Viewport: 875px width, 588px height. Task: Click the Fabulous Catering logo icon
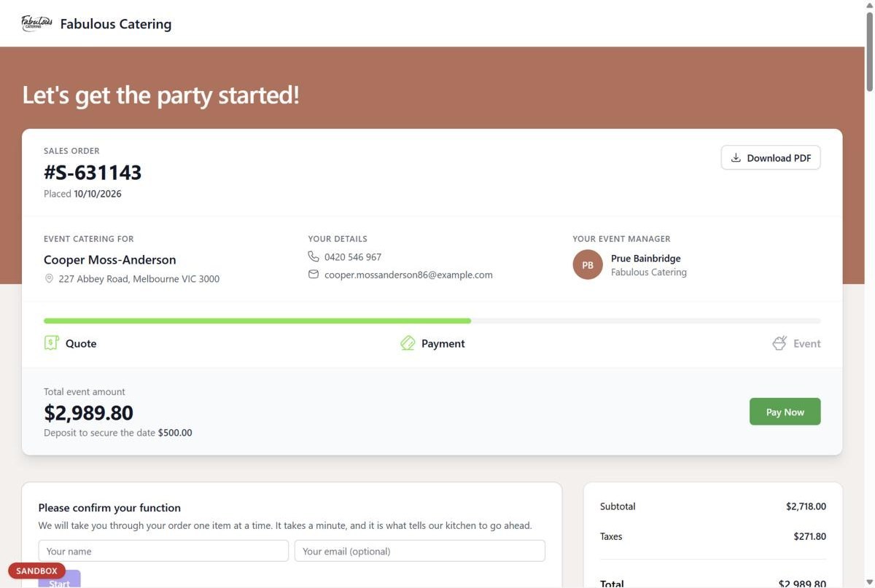point(36,23)
